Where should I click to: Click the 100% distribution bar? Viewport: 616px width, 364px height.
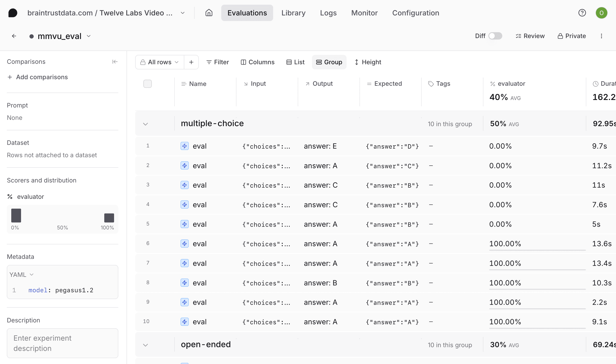[109, 218]
